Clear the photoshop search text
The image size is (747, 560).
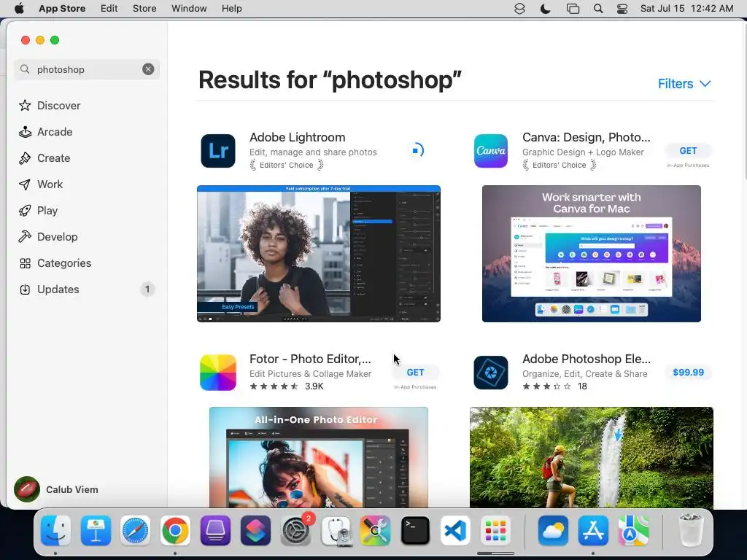tap(148, 69)
